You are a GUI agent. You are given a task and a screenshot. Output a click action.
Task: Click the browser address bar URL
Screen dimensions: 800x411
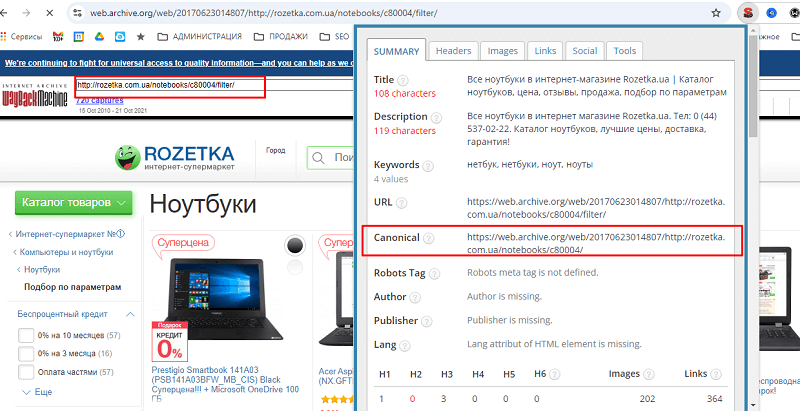264,13
